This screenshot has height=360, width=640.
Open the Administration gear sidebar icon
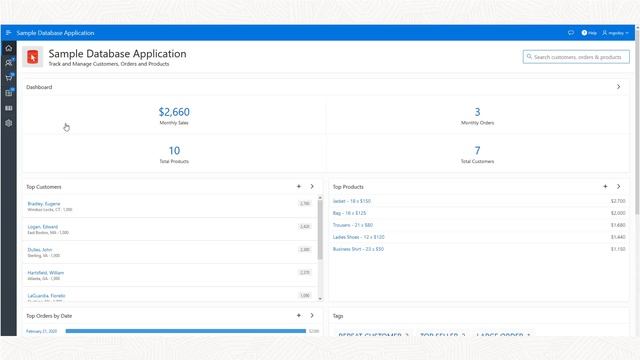click(x=9, y=123)
